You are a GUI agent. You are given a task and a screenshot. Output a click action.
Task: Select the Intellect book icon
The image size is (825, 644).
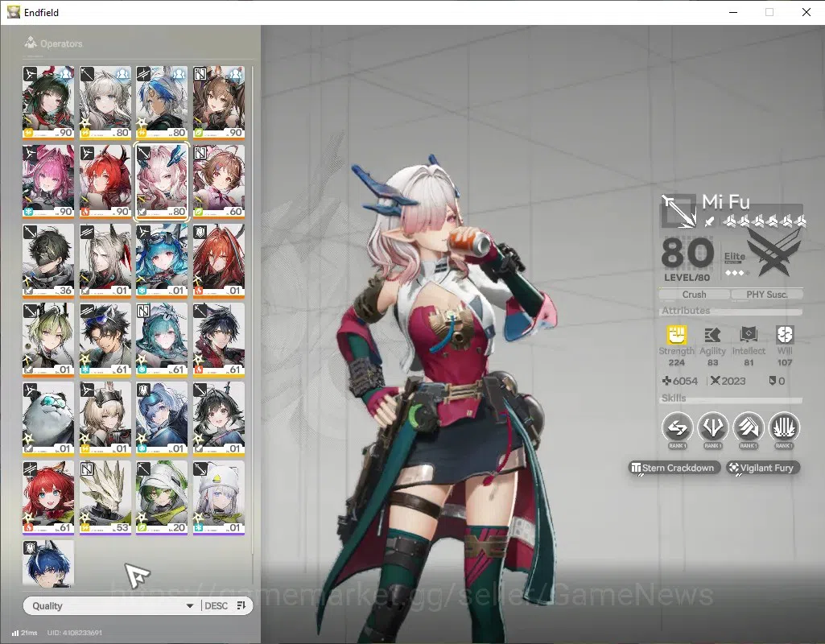click(x=749, y=335)
